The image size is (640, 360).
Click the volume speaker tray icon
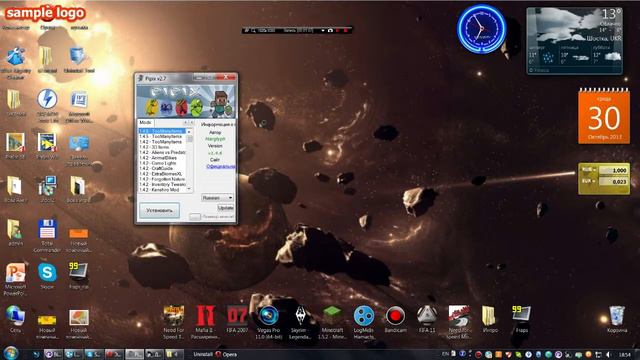click(608, 354)
